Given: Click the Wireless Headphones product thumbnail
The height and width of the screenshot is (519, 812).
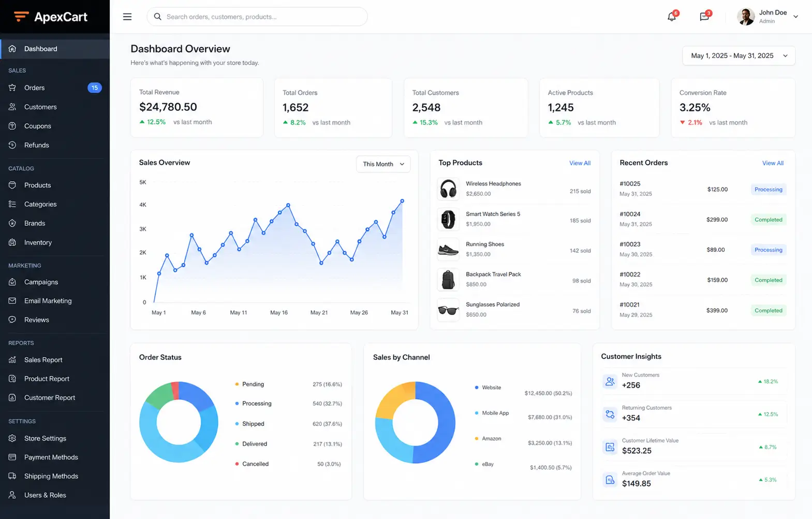Looking at the screenshot, I should 448,189.
